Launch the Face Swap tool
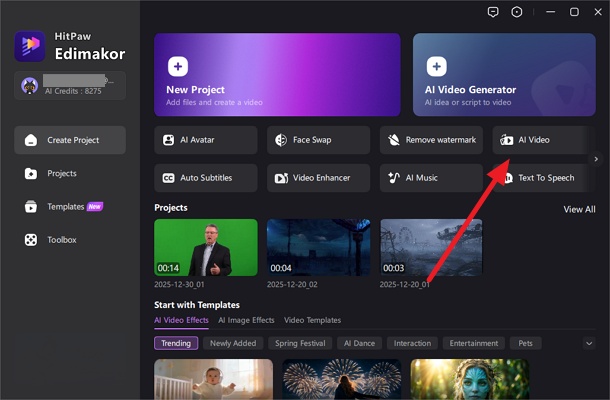Screen dimensions: 610x400 (318, 140)
